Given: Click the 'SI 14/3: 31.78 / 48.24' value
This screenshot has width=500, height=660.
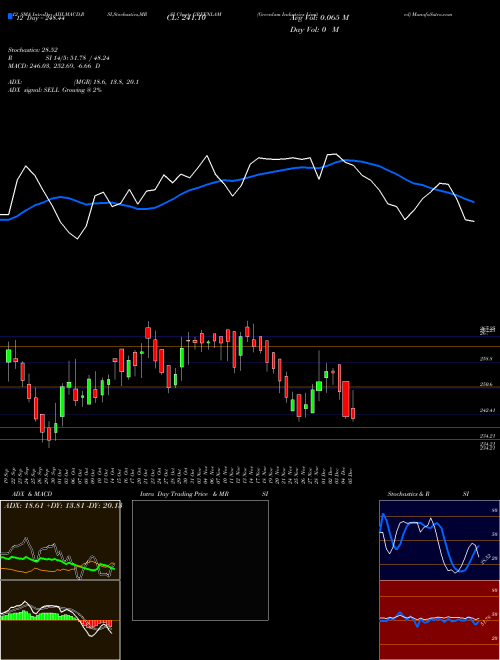Looking at the screenshot, I should point(78,58).
